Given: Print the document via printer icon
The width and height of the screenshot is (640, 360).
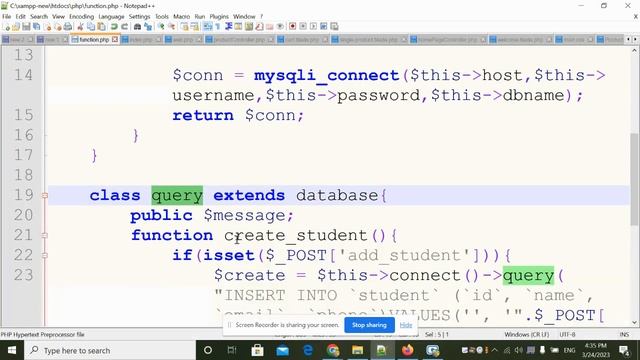Looking at the screenshot, I should pyautogui.click(x=68, y=27).
